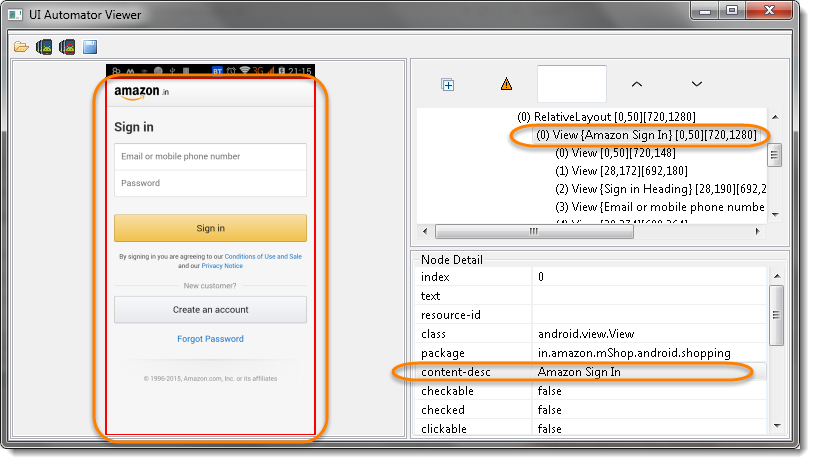The width and height of the screenshot is (815, 464).
Task: Click the yellow Sign in button
Action: (x=211, y=228)
